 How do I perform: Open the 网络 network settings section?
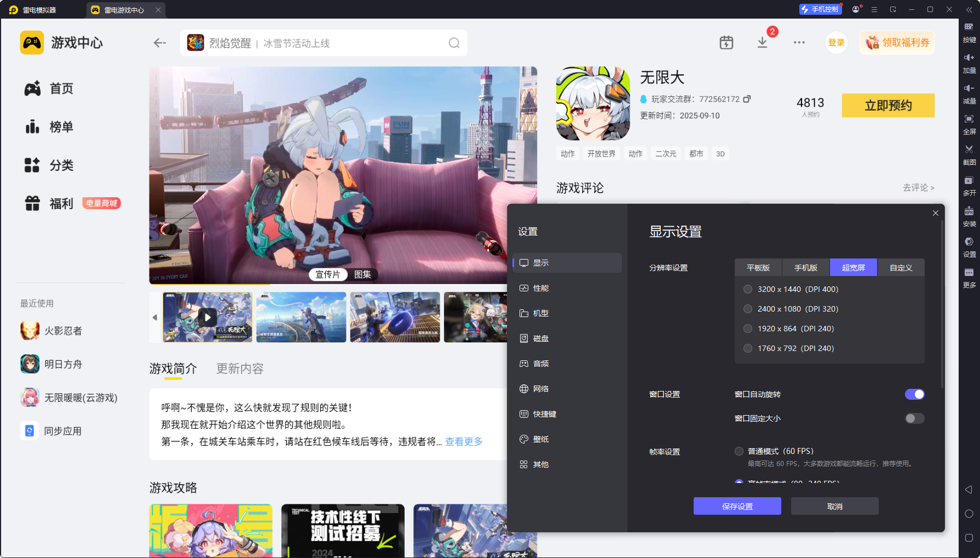point(540,389)
